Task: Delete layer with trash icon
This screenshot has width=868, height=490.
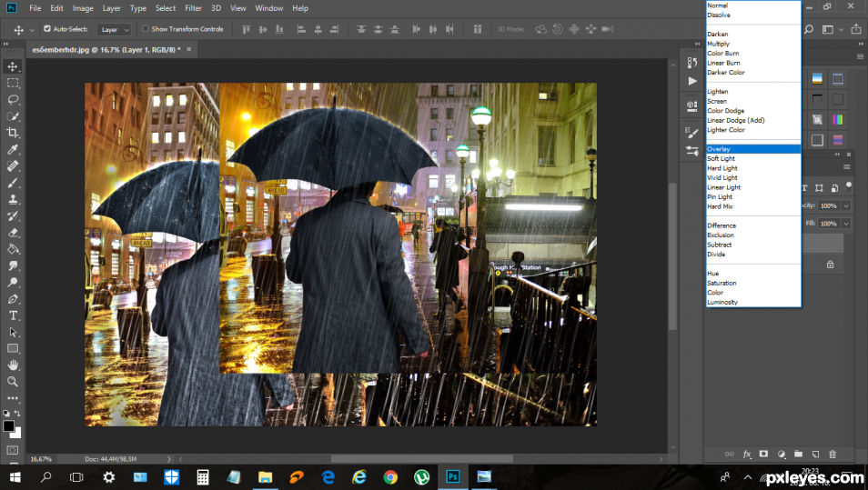Action: pyautogui.click(x=832, y=454)
